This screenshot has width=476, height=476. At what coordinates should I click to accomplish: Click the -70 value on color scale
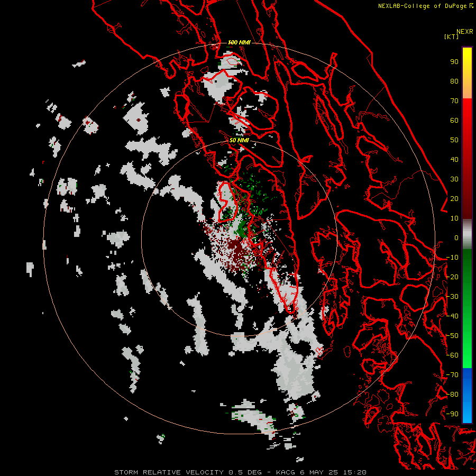[x=452, y=375]
